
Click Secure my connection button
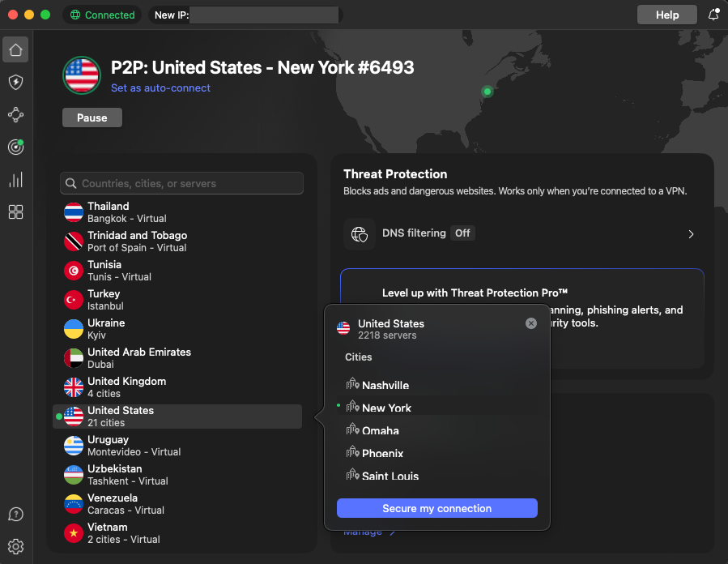pos(437,508)
